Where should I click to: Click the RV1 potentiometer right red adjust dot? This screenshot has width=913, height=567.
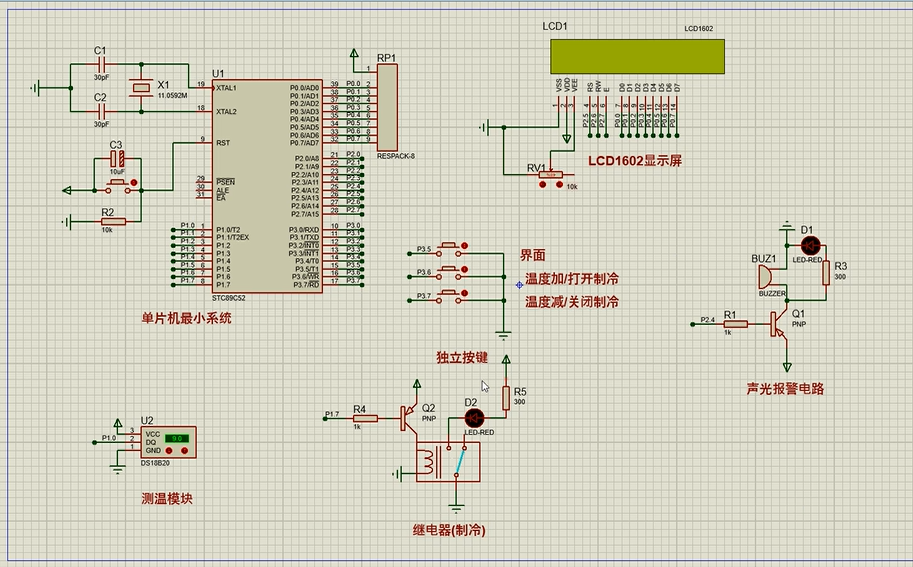[x=557, y=186]
